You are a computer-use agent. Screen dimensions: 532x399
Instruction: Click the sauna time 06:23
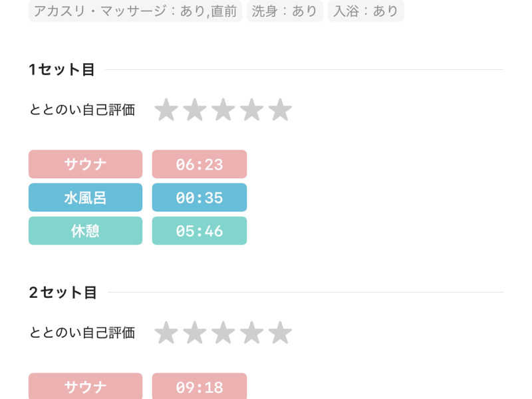(x=199, y=164)
